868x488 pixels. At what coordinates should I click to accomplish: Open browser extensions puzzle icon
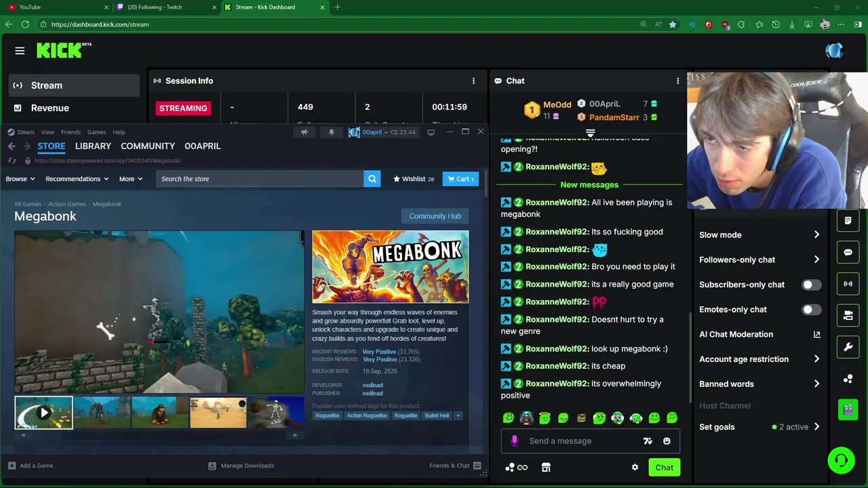741,24
